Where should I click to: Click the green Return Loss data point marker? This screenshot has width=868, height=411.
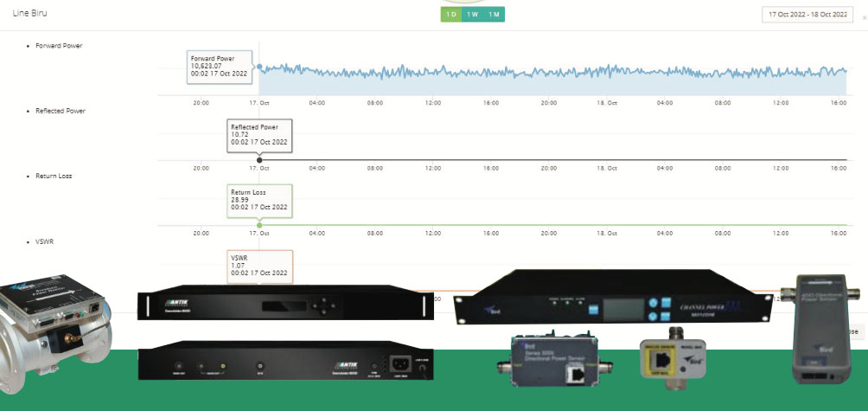click(259, 225)
